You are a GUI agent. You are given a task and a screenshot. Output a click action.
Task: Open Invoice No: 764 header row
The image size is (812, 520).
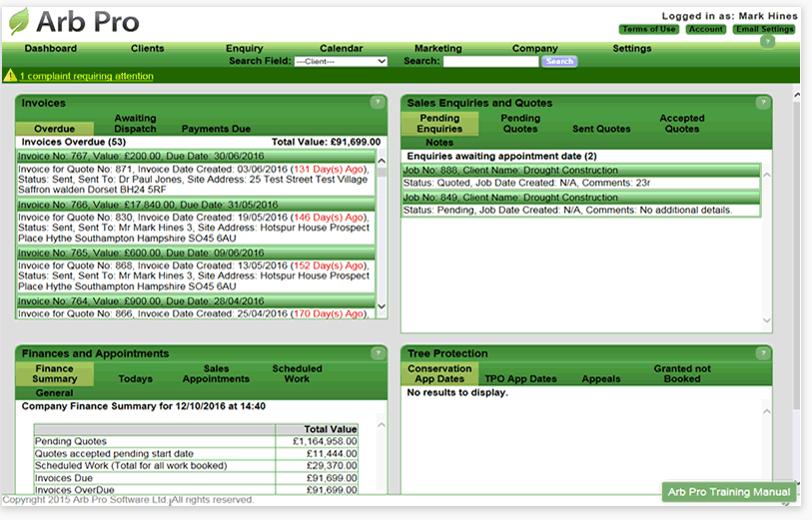pyautogui.click(x=196, y=301)
